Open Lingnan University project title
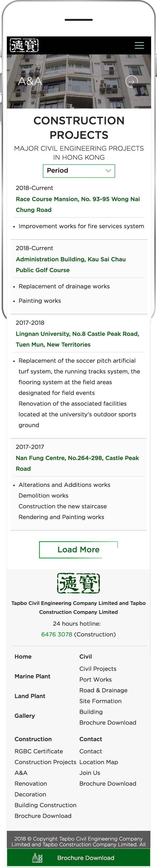This screenshot has width=157, height=868. 77,339
